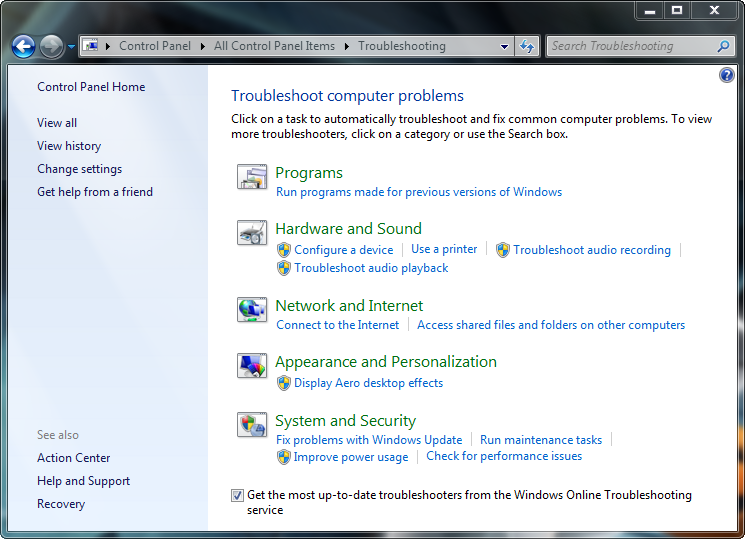Open View history in the sidebar
745x539 pixels.
point(69,146)
